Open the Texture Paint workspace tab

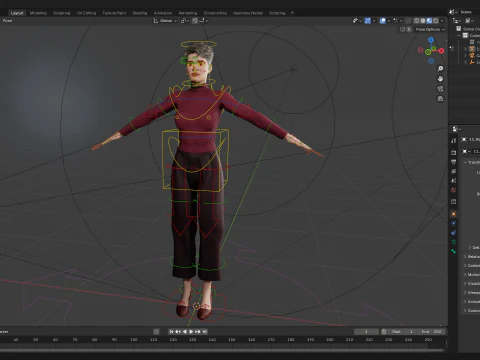coord(114,13)
